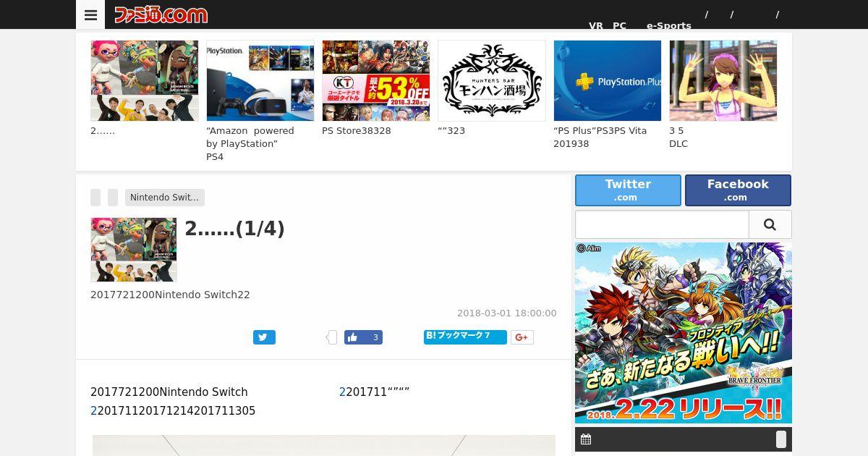Viewport: 868px width, 456px height.
Task: Click the timestamp 2018-03-01 18:00:00
Action: (x=507, y=313)
